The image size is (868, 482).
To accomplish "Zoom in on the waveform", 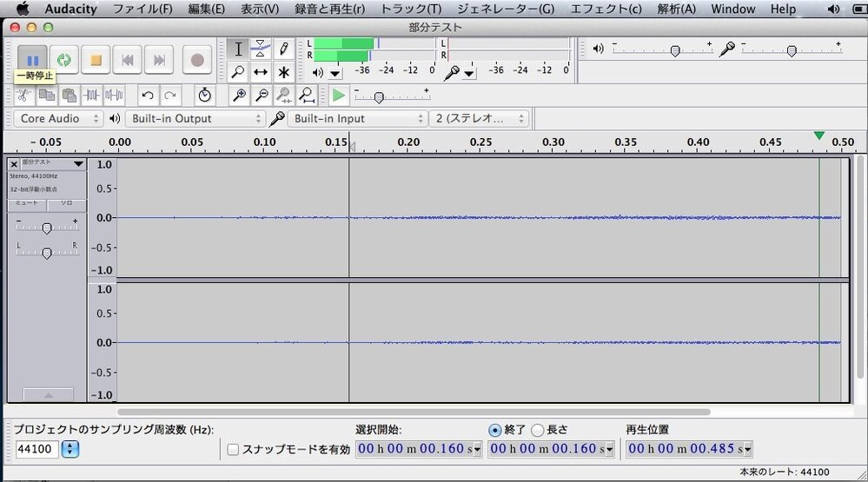I will pos(239,96).
